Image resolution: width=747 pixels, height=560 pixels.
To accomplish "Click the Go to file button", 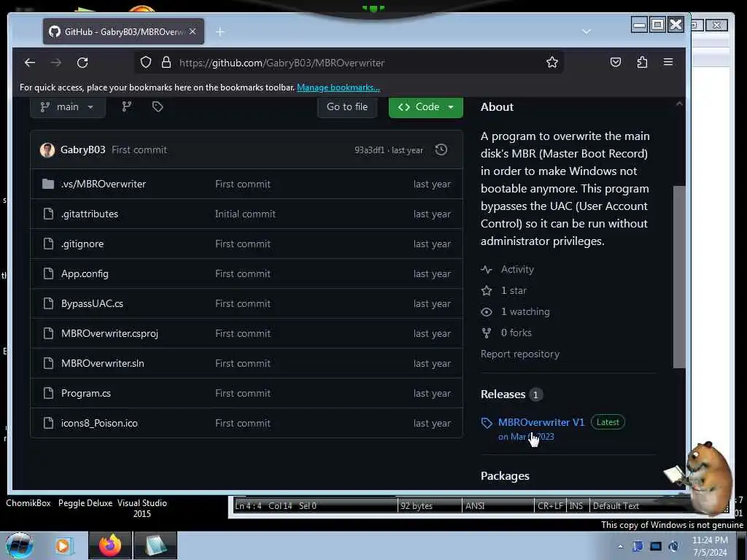I will click(347, 107).
